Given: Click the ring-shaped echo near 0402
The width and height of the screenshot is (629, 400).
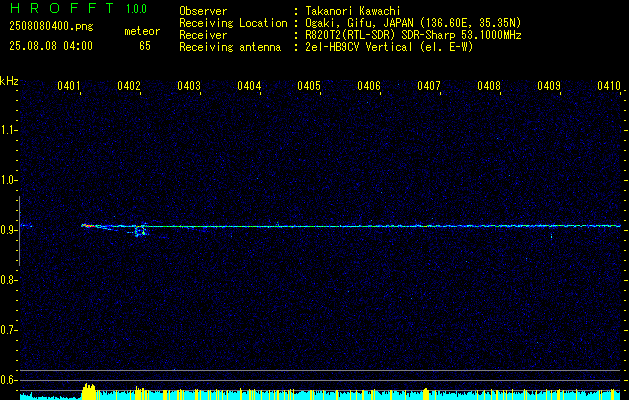Looking at the screenshot, I should coord(140,231).
